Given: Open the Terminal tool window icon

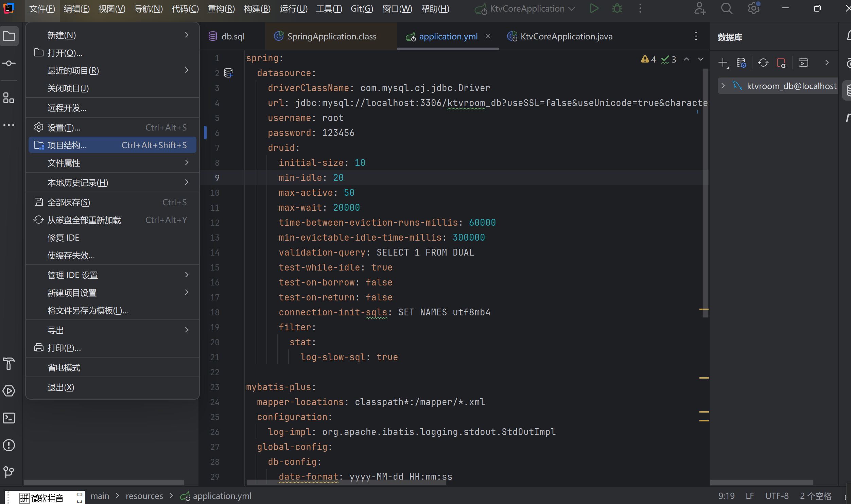Looking at the screenshot, I should pyautogui.click(x=9, y=418).
